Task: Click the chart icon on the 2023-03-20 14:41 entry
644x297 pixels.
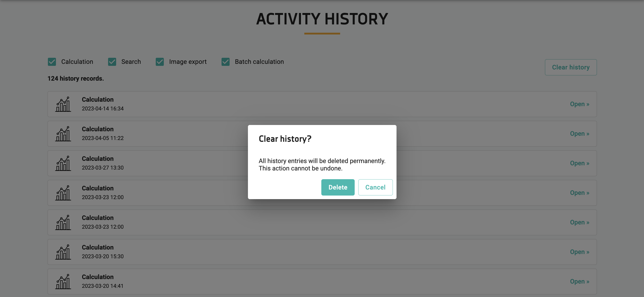Action: tap(63, 282)
